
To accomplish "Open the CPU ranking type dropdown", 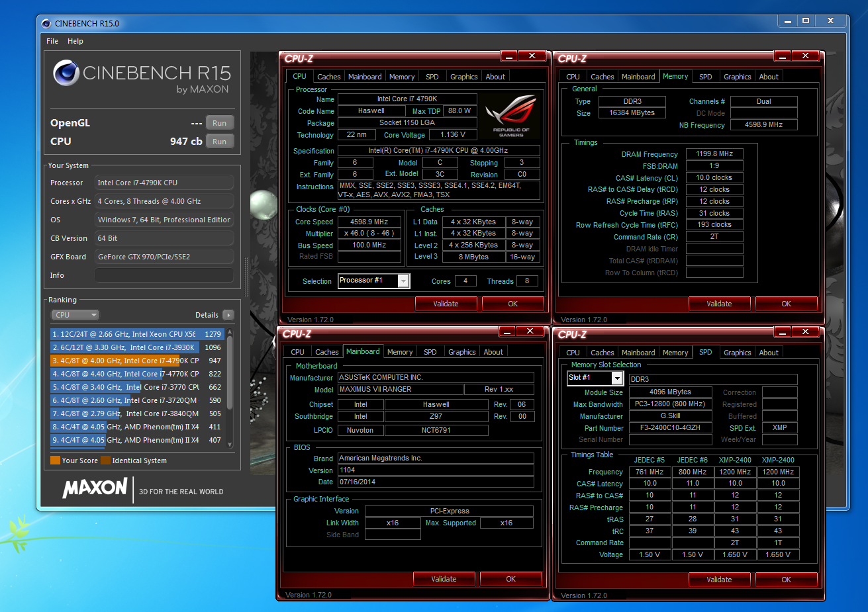I will point(75,315).
